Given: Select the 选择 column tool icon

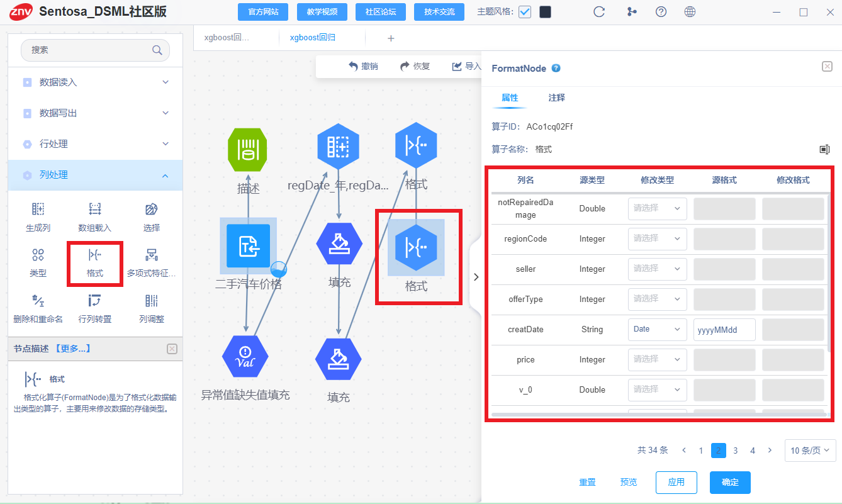Looking at the screenshot, I should (x=152, y=210).
